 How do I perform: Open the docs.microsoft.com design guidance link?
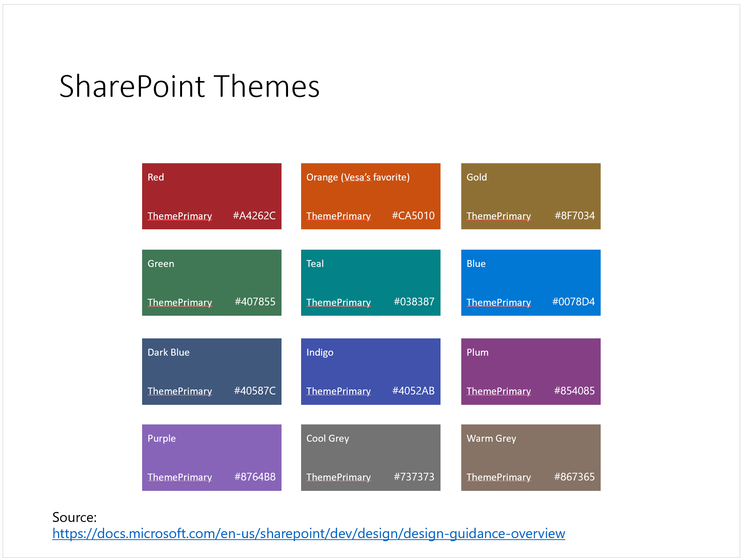coord(308,533)
